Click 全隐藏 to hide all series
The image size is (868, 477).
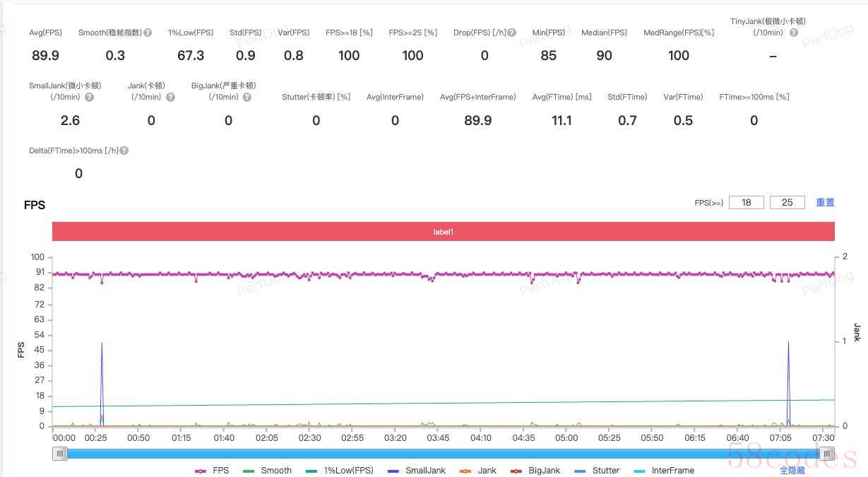point(792,471)
